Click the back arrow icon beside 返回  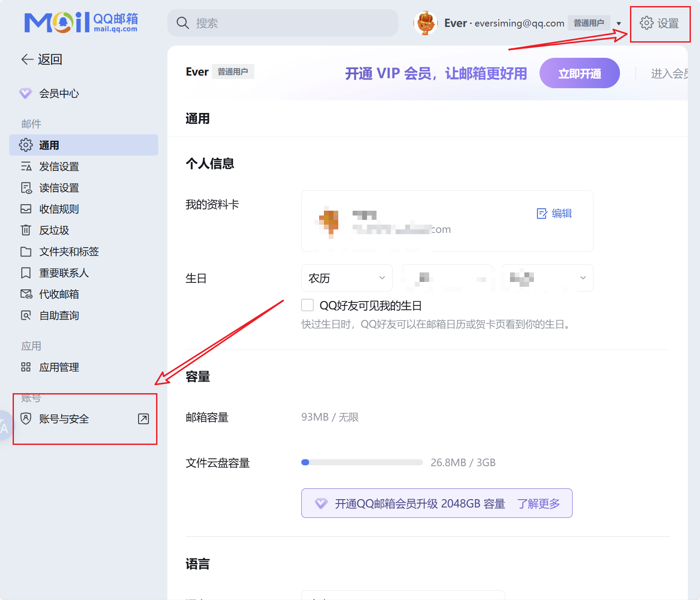27,59
